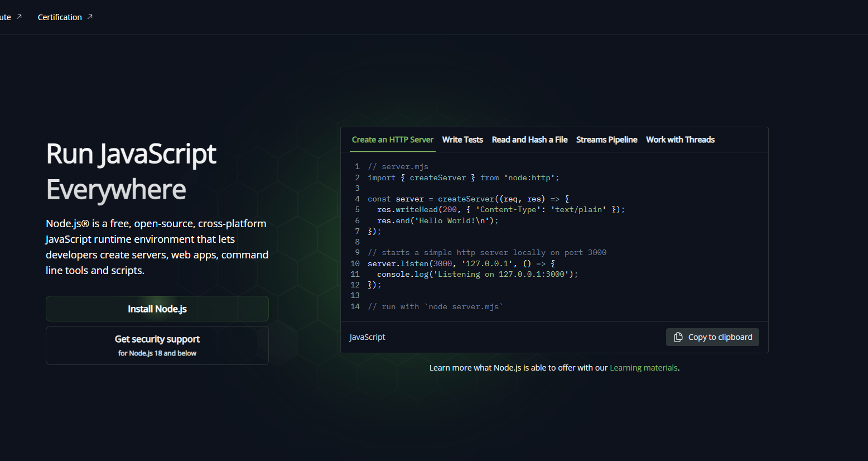Click the '// server.mjs' comment line
Screen dimensions: 868x461
coord(398,167)
